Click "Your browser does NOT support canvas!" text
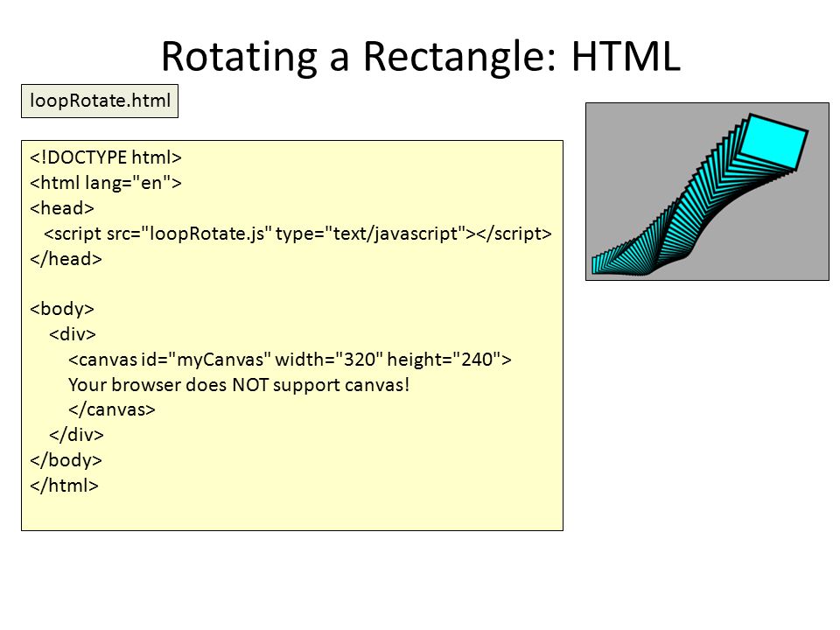 click(239, 385)
